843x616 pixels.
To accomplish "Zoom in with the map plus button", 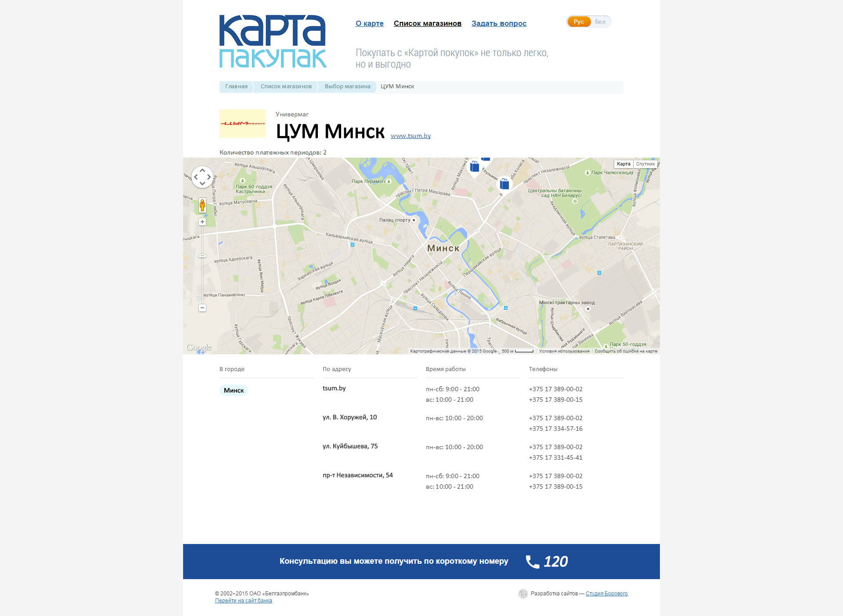I will (202, 222).
